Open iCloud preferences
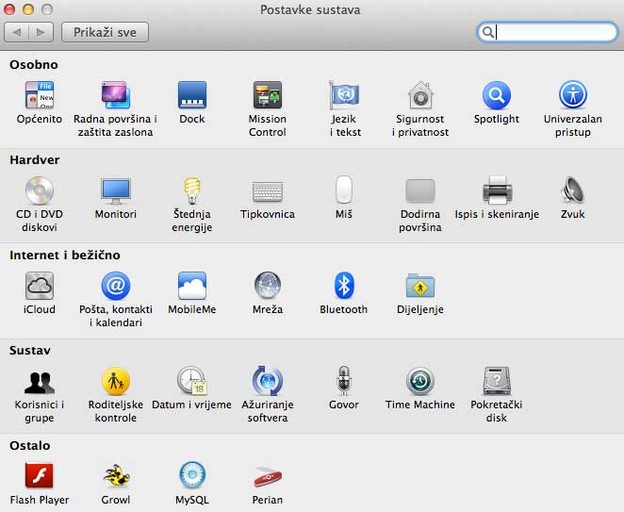The width and height of the screenshot is (624, 512). [39, 286]
